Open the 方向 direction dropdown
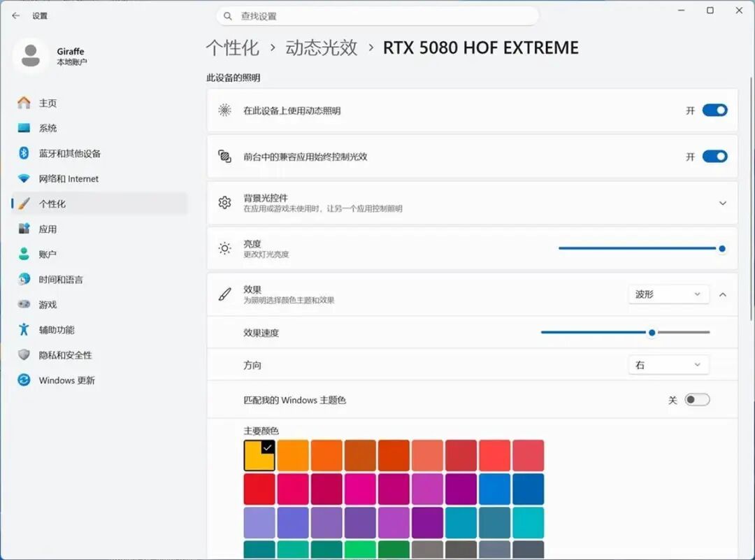This screenshot has width=755, height=560. click(668, 365)
